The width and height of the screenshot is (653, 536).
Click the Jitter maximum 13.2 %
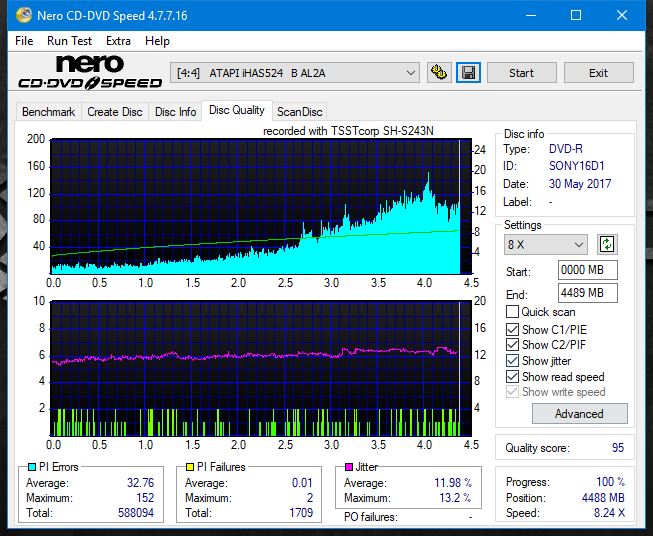(x=455, y=498)
